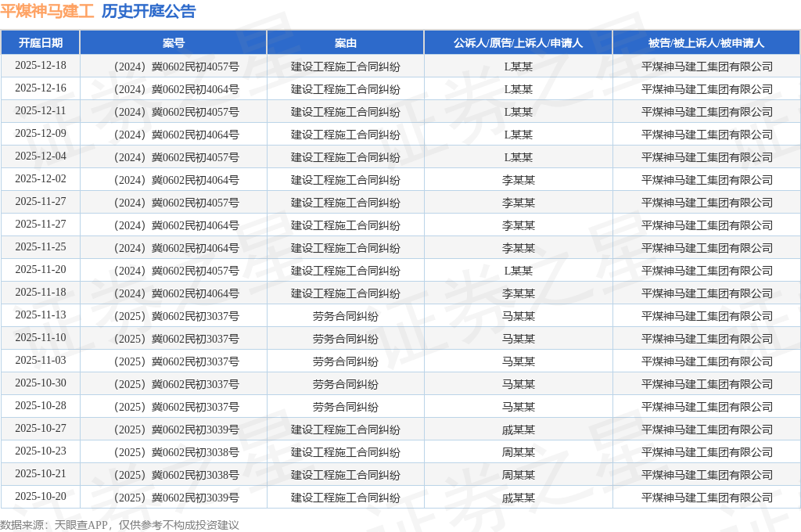
Task: Click case number 冀0602民初3039号 in the 2025-10-20 row
Action: point(174,498)
